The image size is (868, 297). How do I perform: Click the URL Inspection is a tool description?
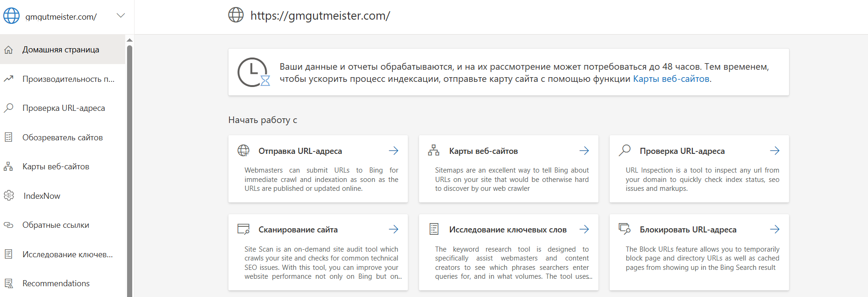[703, 180]
